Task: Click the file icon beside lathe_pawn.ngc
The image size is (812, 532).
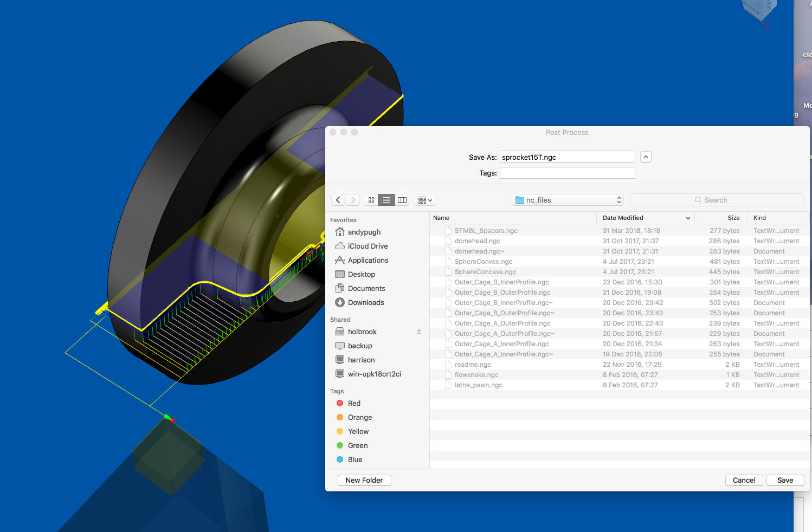Action: pyautogui.click(x=448, y=385)
